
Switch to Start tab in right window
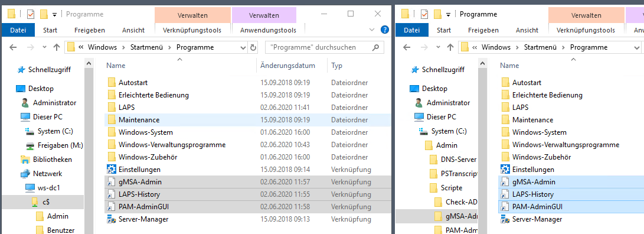[444, 30]
